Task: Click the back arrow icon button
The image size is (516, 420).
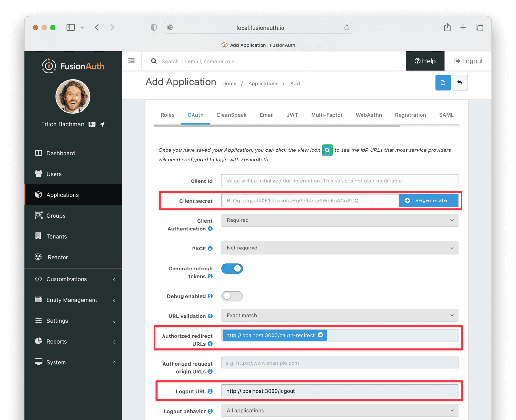Action: click(460, 83)
